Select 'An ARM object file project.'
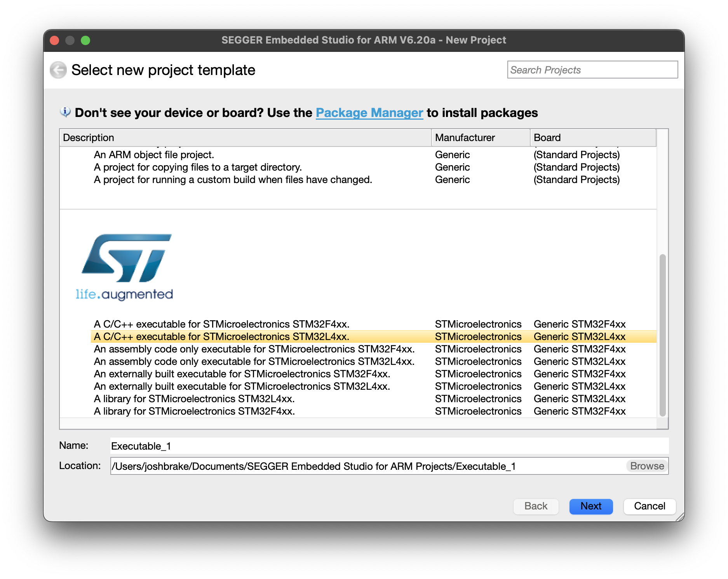The height and width of the screenshot is (579, 728). tap(154, 155)
